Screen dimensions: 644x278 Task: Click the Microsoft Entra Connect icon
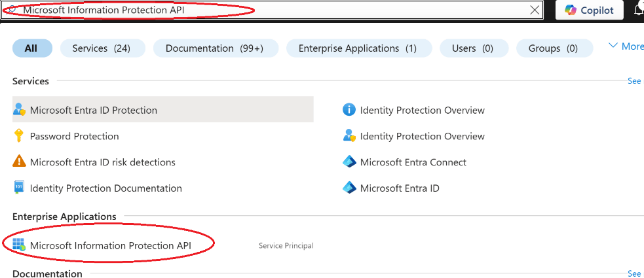[349, 162]
